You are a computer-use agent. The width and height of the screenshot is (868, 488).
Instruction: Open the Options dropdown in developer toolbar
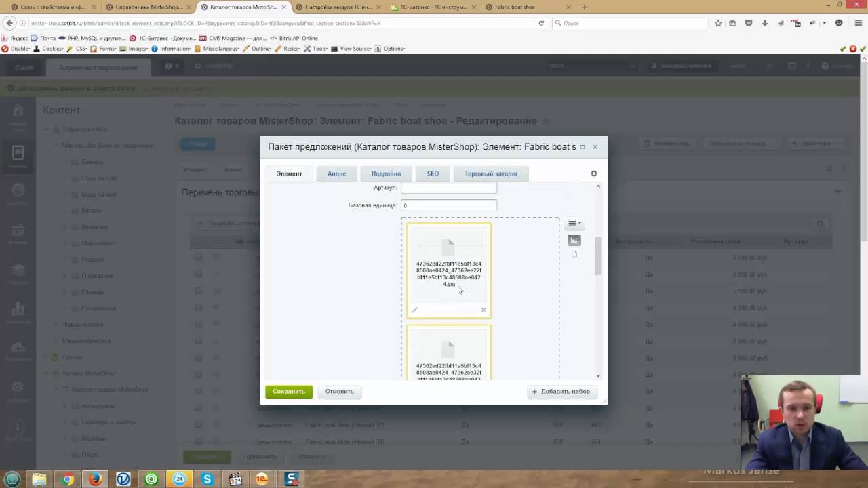(x=390, y=49)
